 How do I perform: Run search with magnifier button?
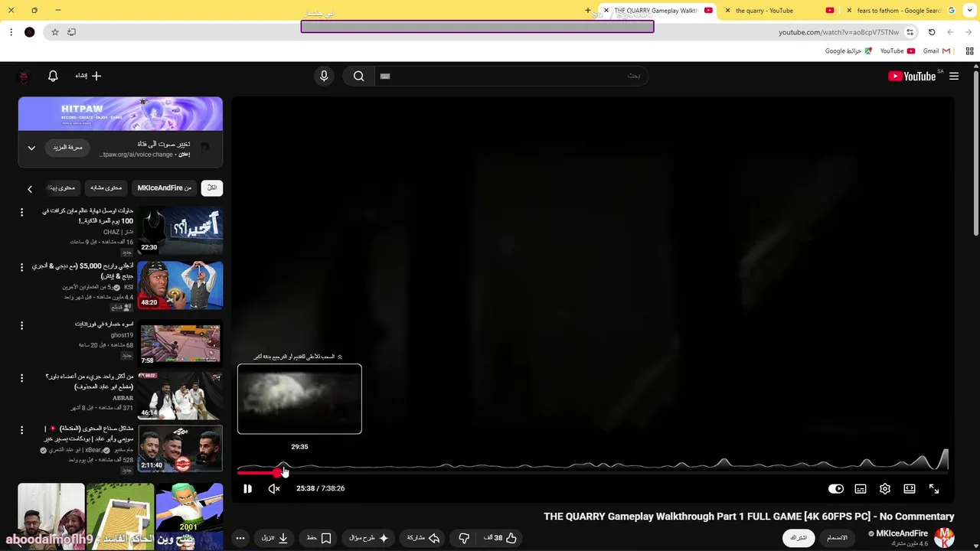coord(358,76)
